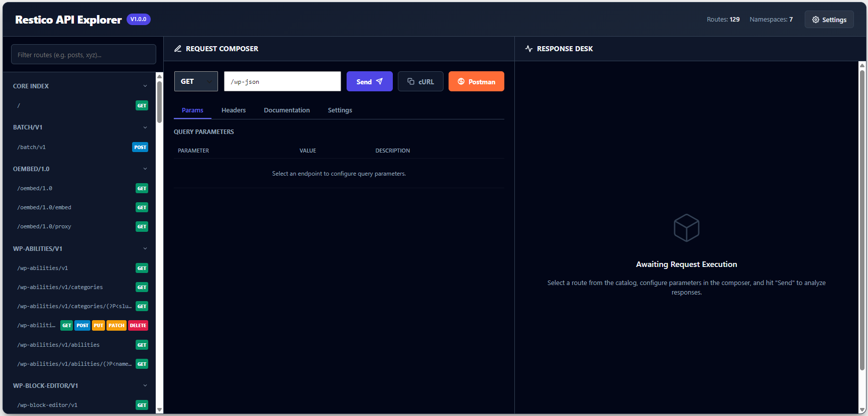Select the /wp-abilities/v1/categories/(?P<slu… route
868x416 pixels.
(x=82, y=306)
